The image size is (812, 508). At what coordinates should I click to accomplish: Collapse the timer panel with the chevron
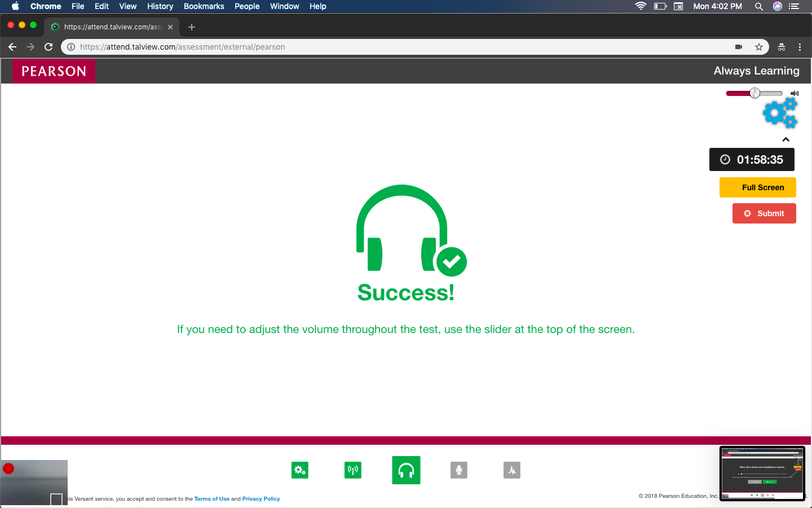coord(786,139)
